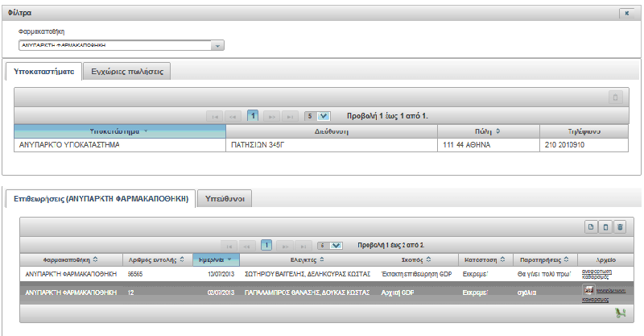Screen dimensions: 644x336
Task: Click the city cell 111 44 ΑΘΗΝΑ
Action: coord(489,145)
